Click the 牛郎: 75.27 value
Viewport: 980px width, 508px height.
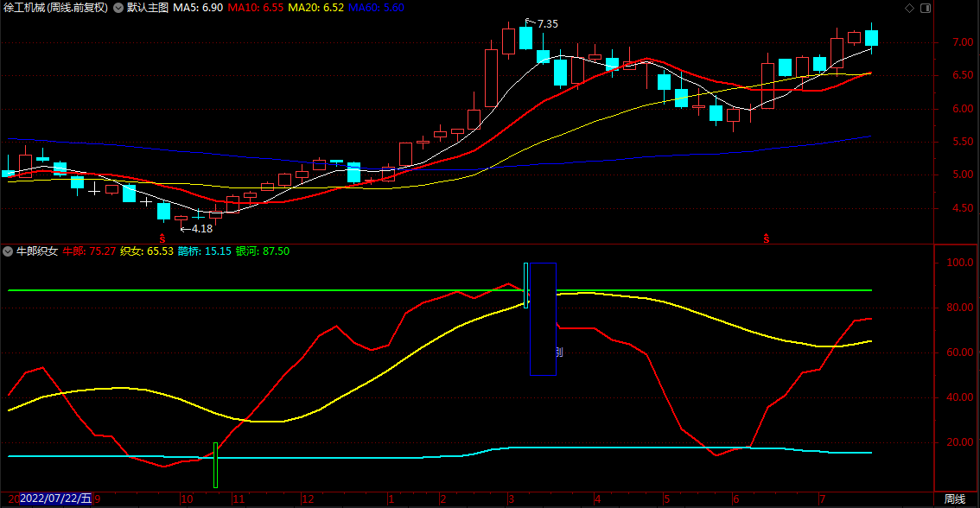pyautogui.click(x=89, y=251)
